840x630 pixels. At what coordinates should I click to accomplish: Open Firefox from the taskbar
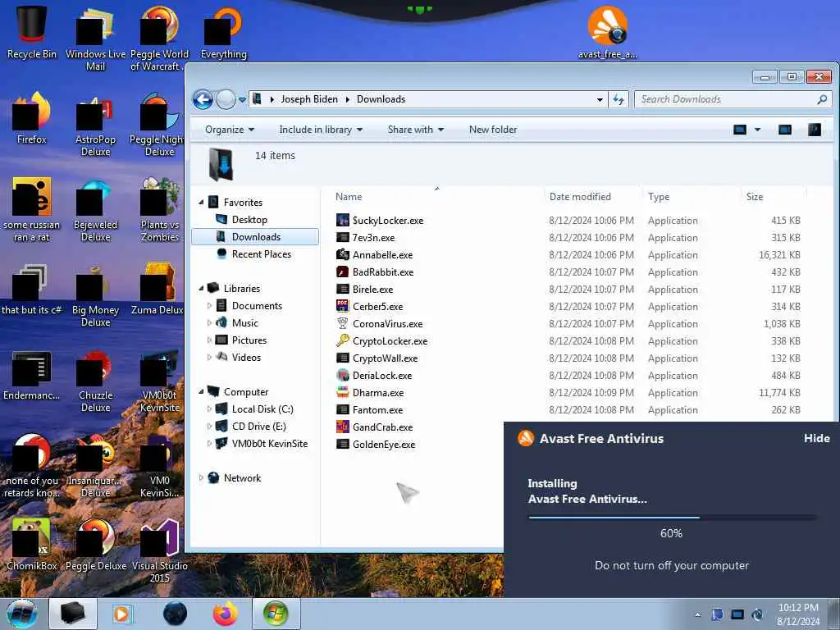point(226,614)
